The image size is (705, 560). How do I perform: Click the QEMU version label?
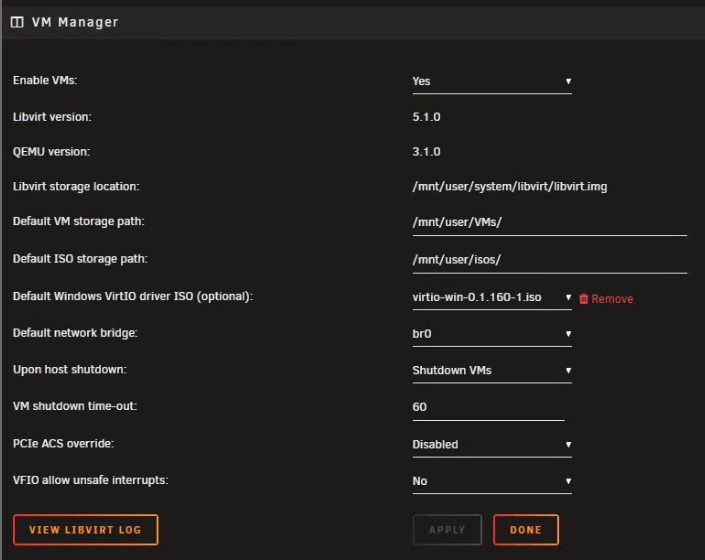[51, 151]
